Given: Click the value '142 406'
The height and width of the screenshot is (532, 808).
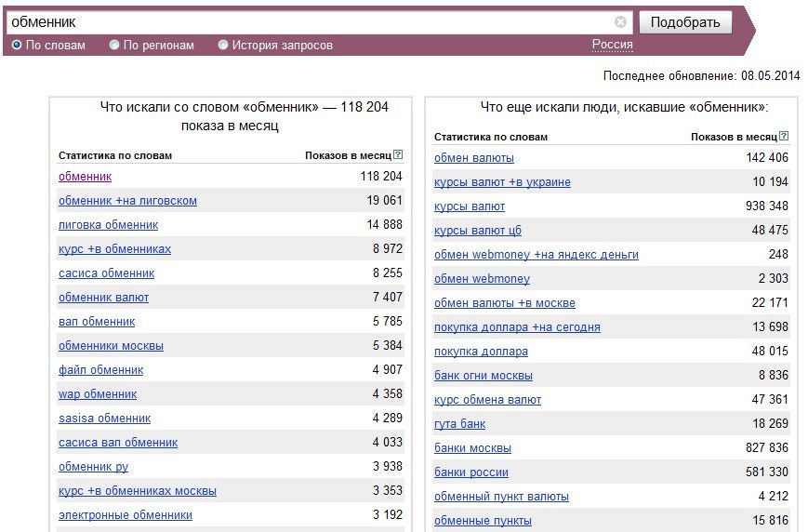Looking at the screenshot, I should click(x=767, y=158).
